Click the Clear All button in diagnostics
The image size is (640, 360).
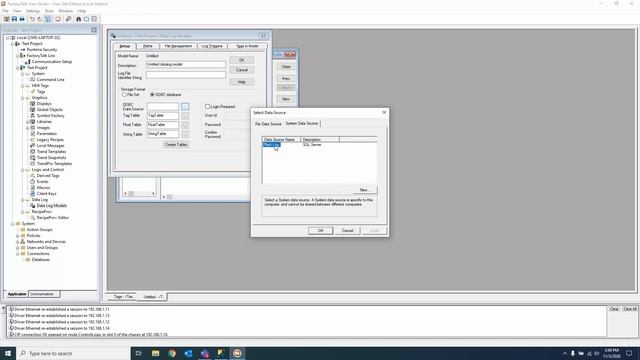tap(629, 309)
